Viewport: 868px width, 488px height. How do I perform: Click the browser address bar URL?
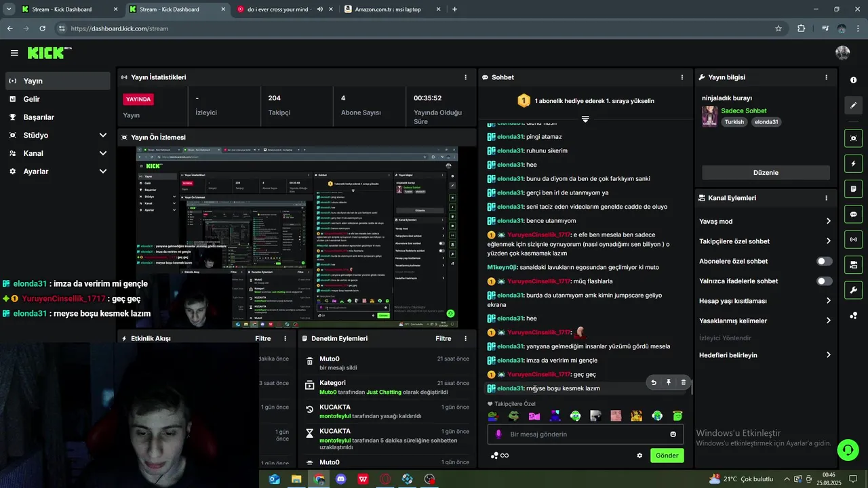119,28
